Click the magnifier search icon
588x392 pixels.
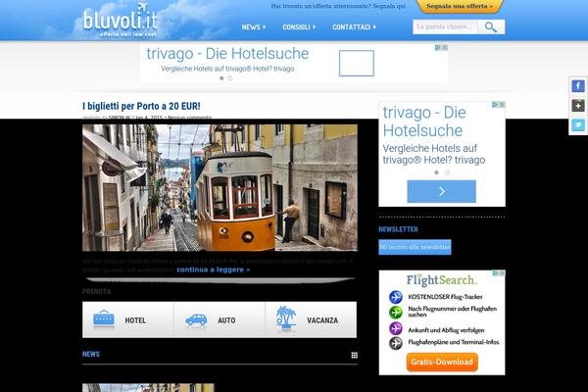491,27
